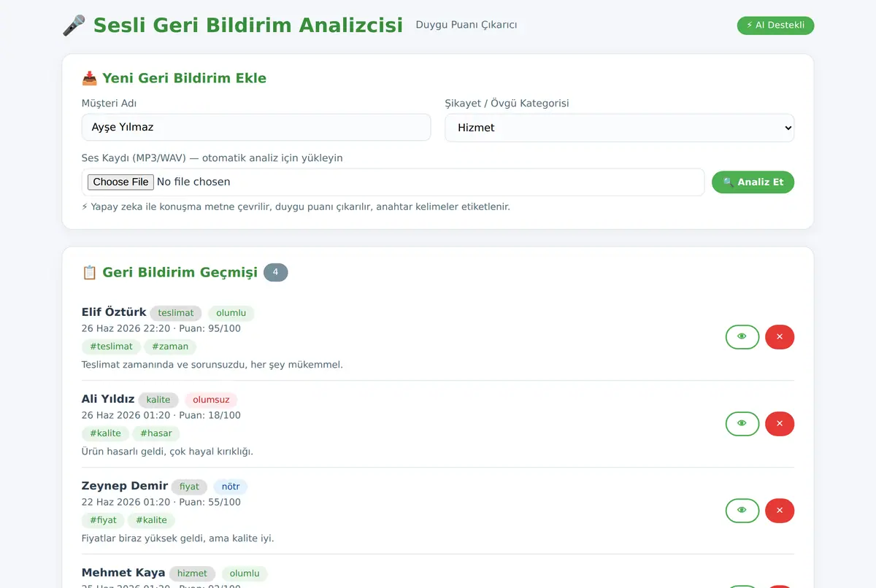876x588 pixels.
Task: Click the microphone icon in the title
Action: [x=74, y=26]
